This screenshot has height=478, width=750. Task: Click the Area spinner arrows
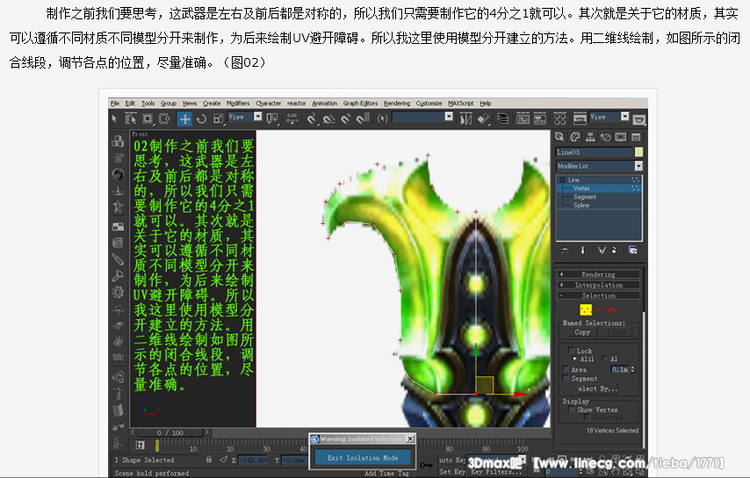633,369
